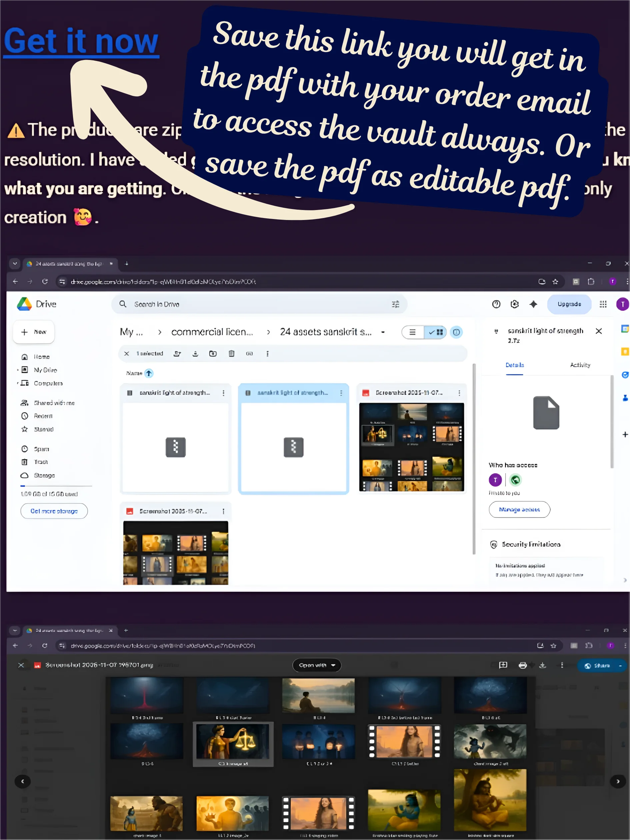Screen dimensions: 630x840
Task: Open more actions in the selection toolbar
Action: 267,354
